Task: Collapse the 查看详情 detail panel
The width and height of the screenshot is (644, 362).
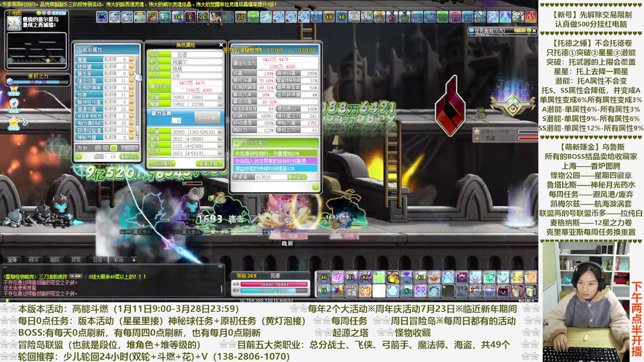Action: [x=209, y=164]
